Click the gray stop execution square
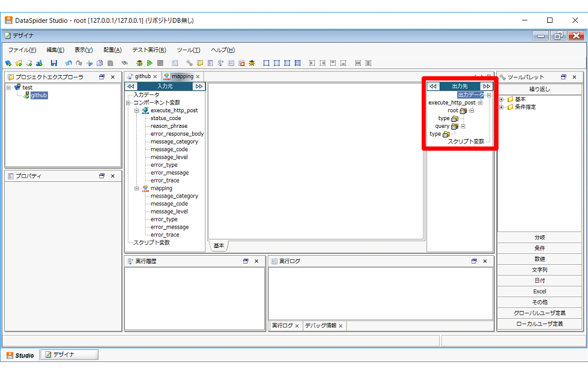 (x=160, y=63)
